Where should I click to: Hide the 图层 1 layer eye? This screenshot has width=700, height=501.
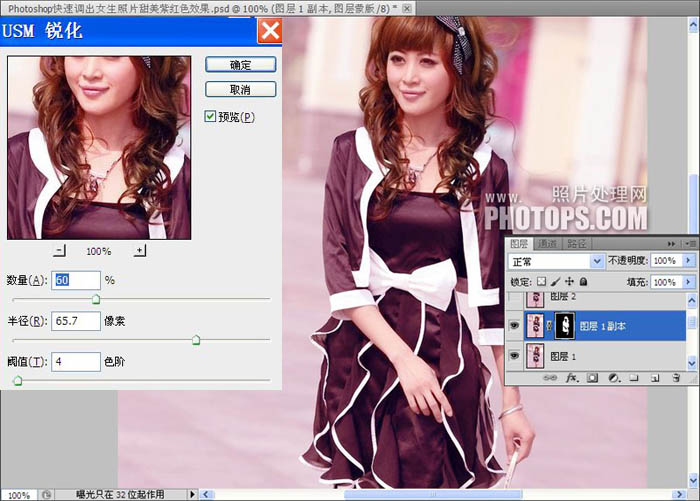514,355
